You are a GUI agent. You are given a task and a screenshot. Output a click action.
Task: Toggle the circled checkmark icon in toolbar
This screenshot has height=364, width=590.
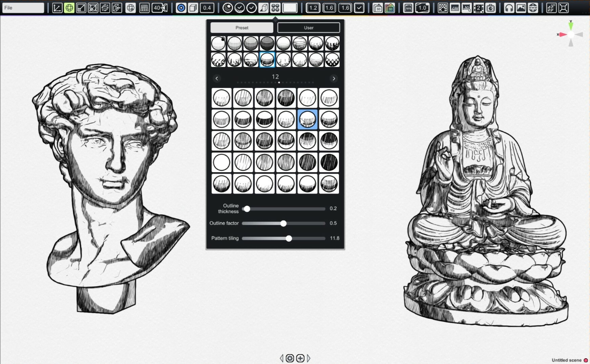coord(251,8)
